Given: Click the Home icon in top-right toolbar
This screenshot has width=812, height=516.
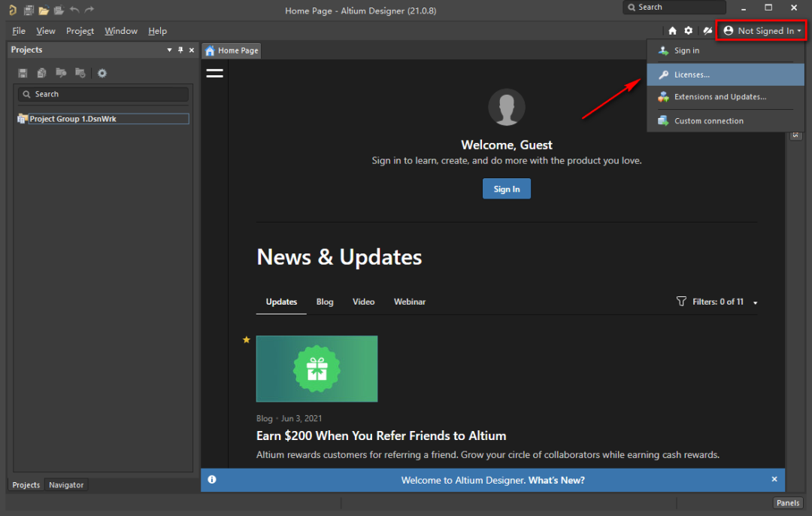Looking at the screenshot, I should [x=673, y=31].
